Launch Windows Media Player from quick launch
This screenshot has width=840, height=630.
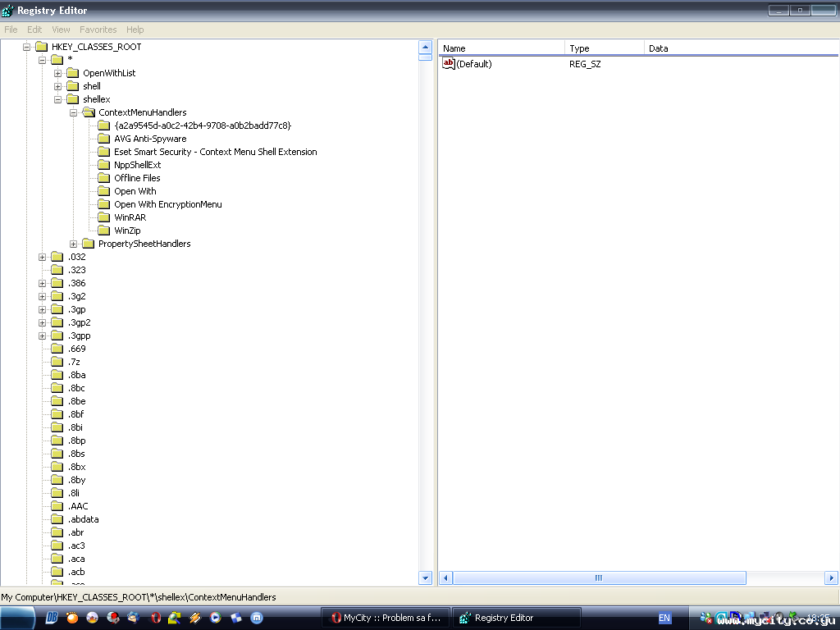click(216, 618)
